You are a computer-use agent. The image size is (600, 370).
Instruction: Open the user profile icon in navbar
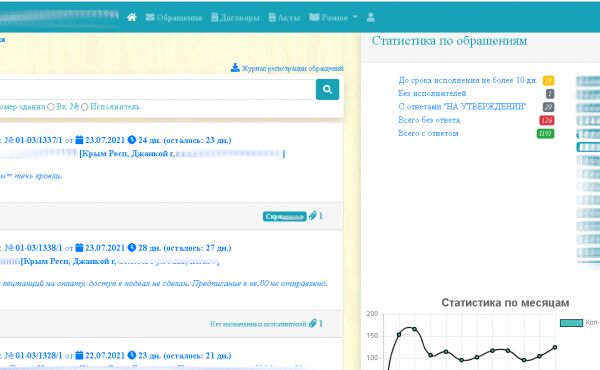tap(370, 17)
